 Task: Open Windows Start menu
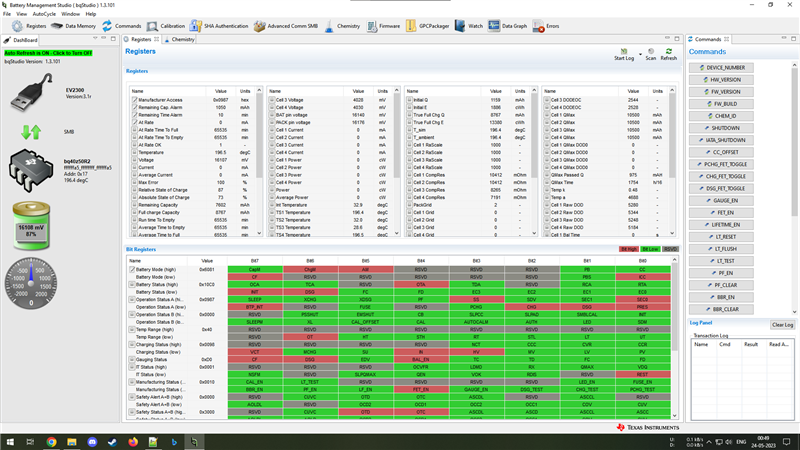10,442
